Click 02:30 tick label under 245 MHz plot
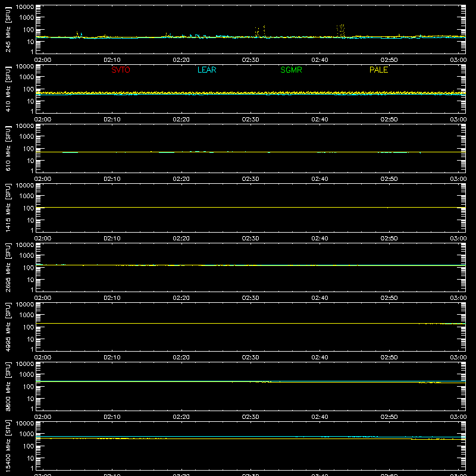The height and width of the screenshot is (476, 476). (x=250, y=60)
